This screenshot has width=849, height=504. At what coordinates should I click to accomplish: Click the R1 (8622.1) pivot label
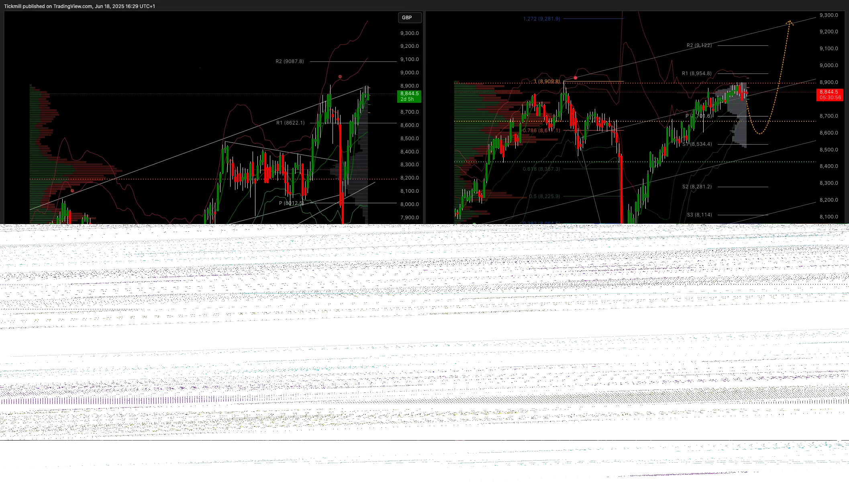(x=290, y=123)
